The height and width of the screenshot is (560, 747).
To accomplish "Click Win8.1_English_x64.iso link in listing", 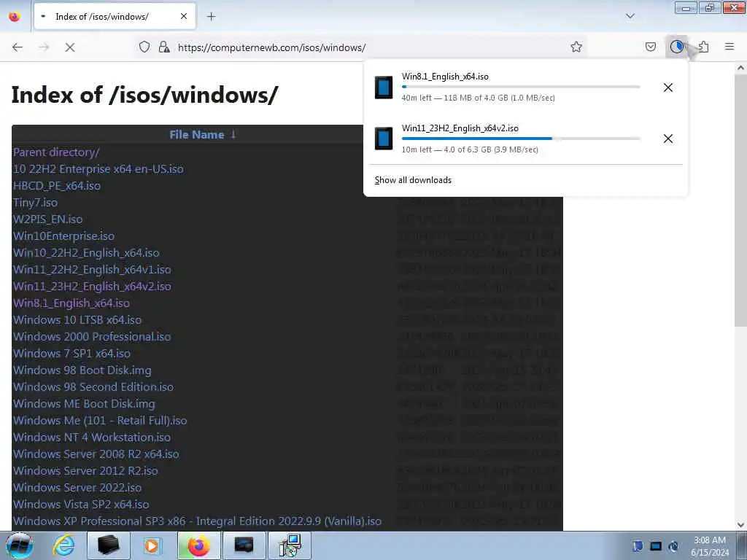I will [71, 303].
